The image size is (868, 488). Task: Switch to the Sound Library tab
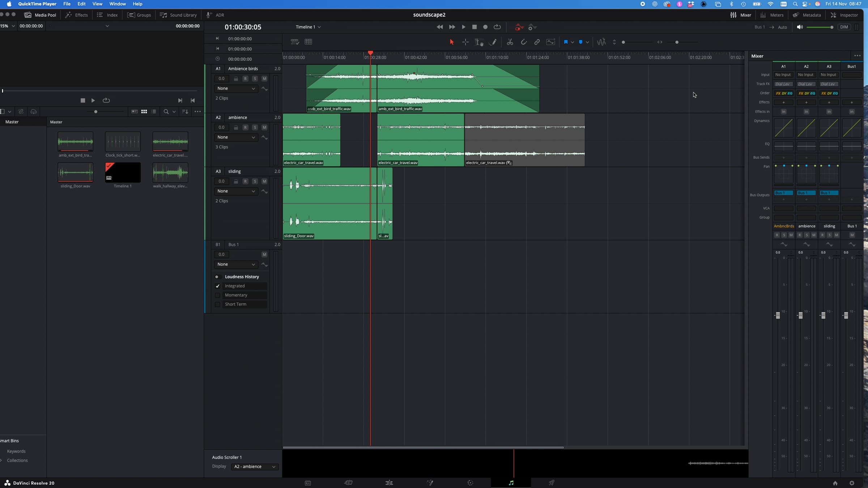pos(178,15)
